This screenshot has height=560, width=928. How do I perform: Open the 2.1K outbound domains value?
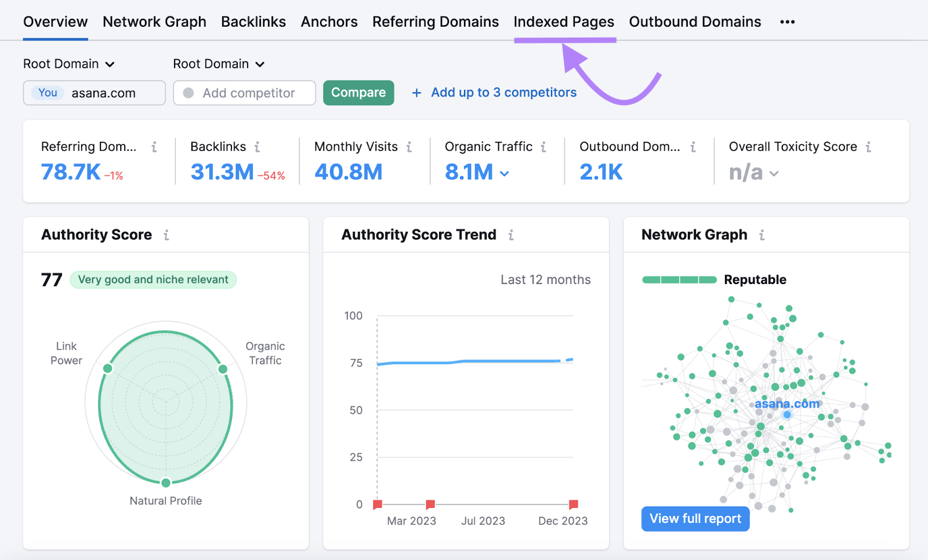601,172
